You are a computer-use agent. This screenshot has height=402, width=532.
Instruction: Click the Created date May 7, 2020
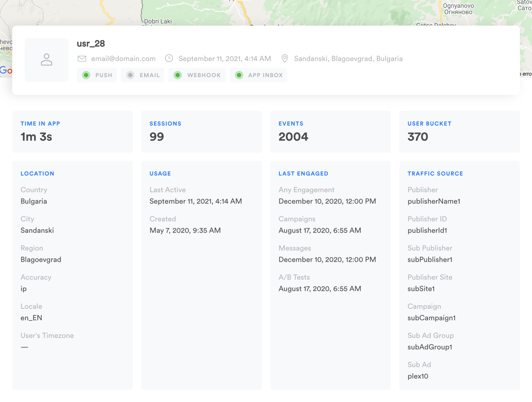click(185, 230)
